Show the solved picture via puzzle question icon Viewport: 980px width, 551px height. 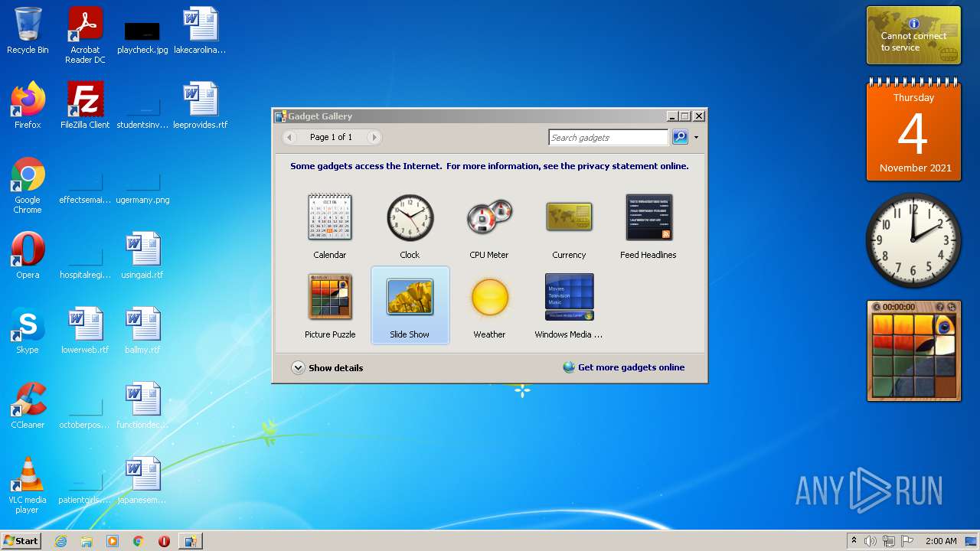click(940, 307)
